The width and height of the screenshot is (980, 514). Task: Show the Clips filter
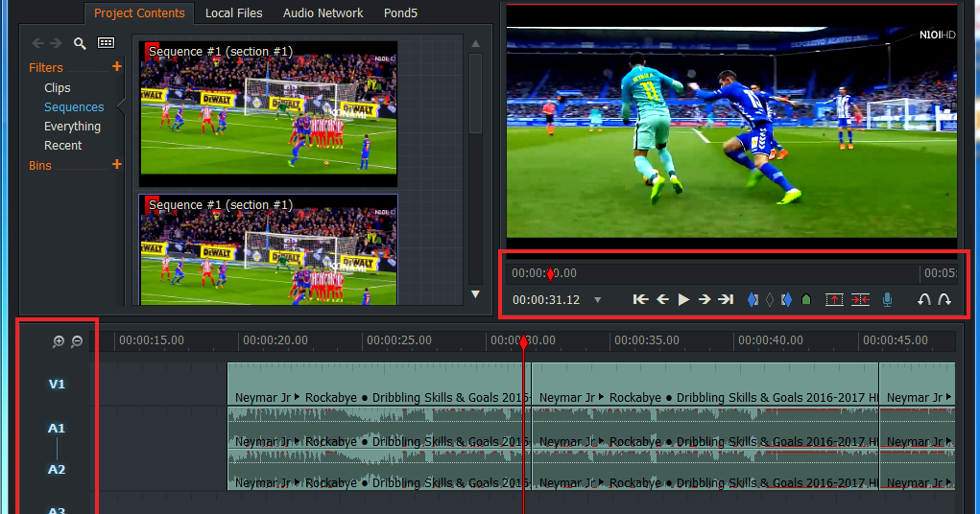[58, 88]
